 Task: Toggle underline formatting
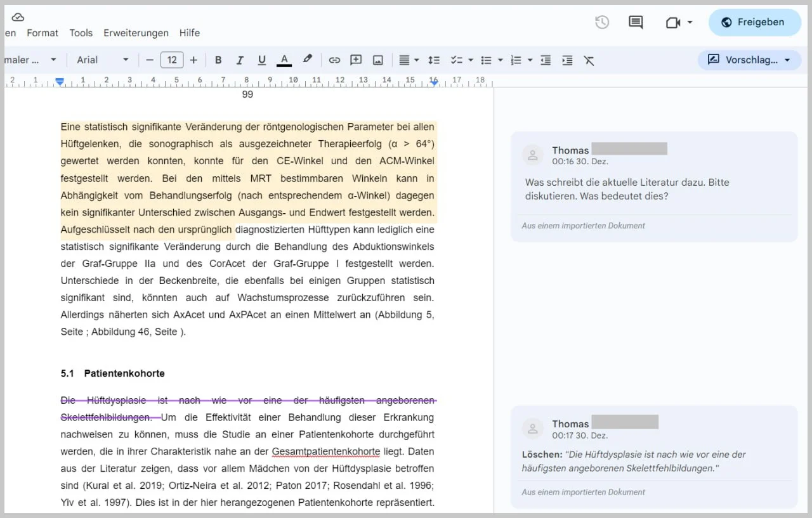pyautogui.click(x=261, y=60)
